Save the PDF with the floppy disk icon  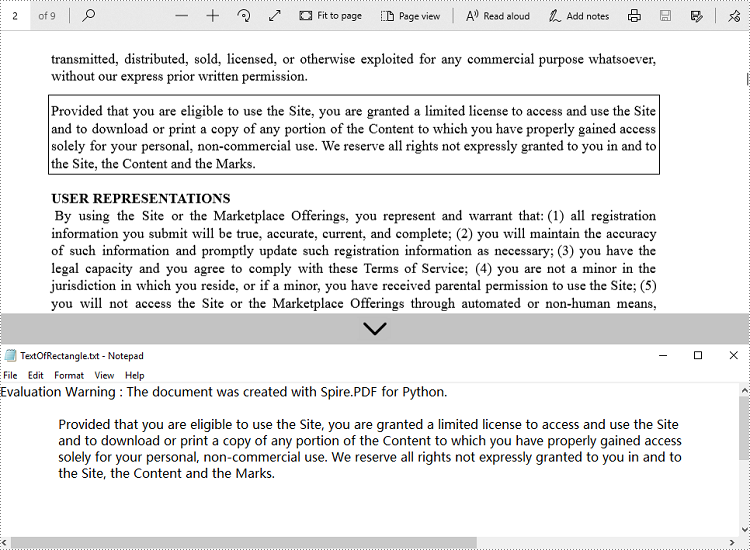click(665, 16)
